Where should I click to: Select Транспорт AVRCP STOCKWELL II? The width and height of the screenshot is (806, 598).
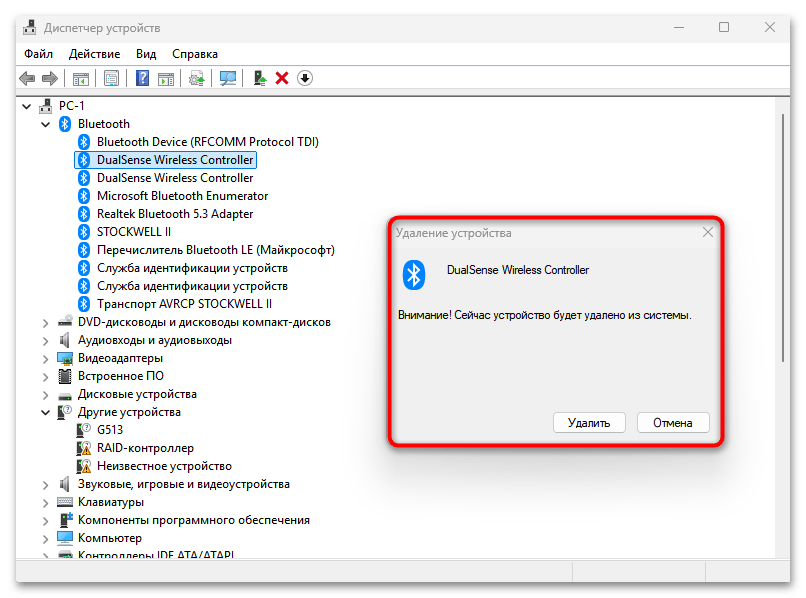pos(184,304)
